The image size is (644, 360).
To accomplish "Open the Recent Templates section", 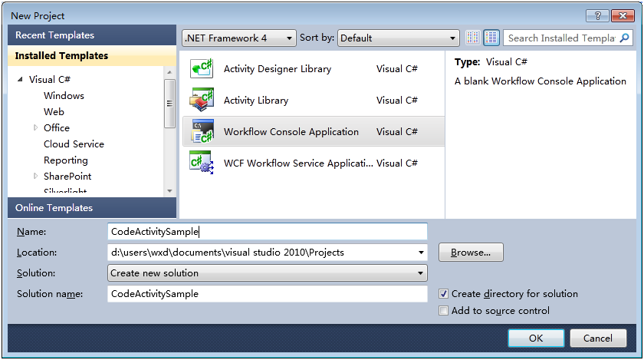I will click(92, 35).
